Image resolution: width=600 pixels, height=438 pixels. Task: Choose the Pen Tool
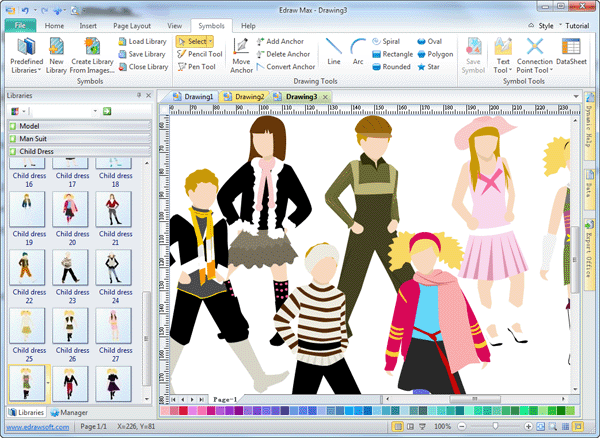(198, 67)
